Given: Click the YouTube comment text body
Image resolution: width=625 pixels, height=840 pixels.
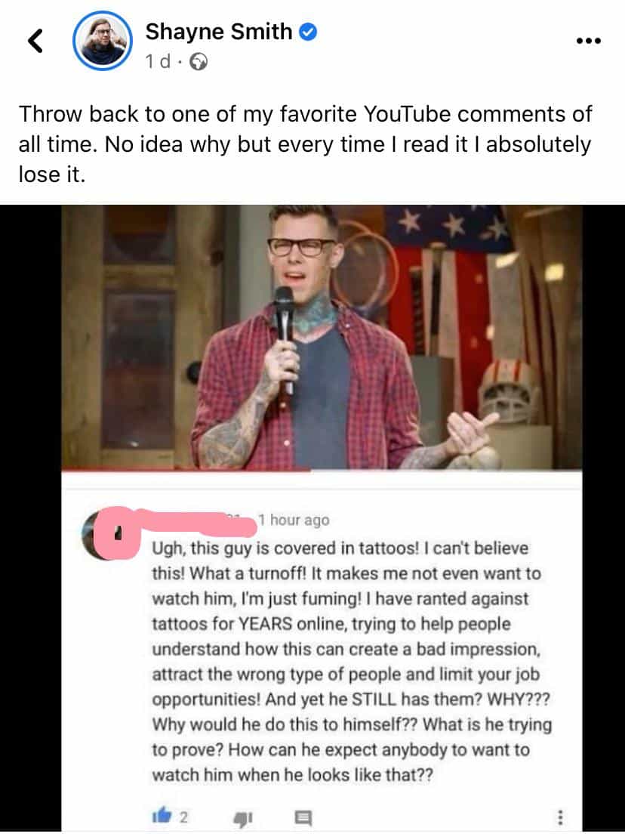Looking at the screenshot, I should (352, 662).
